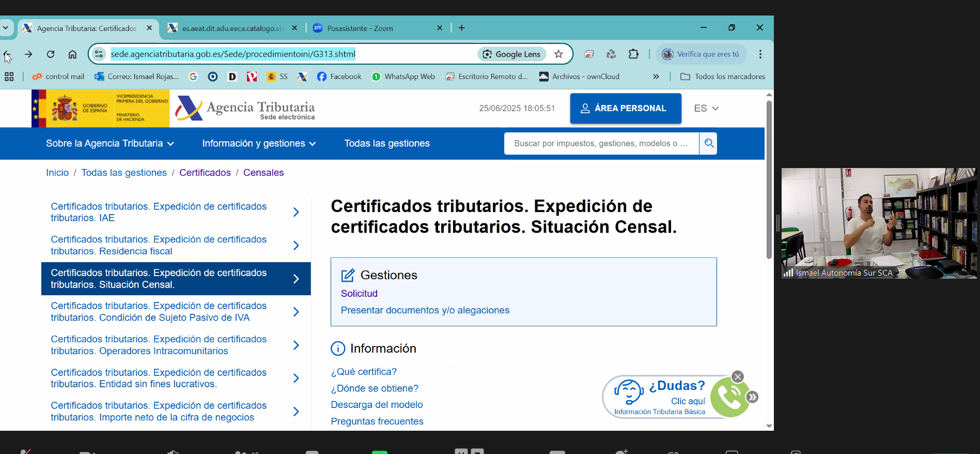This screenshot has height=454, width=980.
Task: Open ÁREA PERSONAL
Action: click(626, 108)
